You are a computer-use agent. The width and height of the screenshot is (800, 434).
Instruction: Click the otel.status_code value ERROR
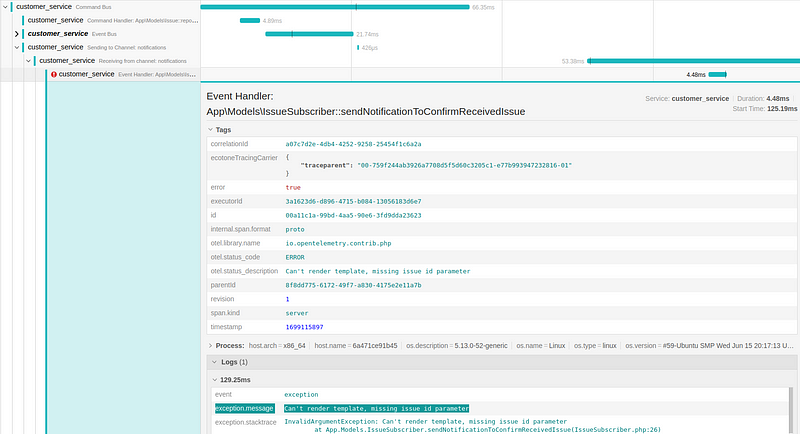[x=295, y=258]
